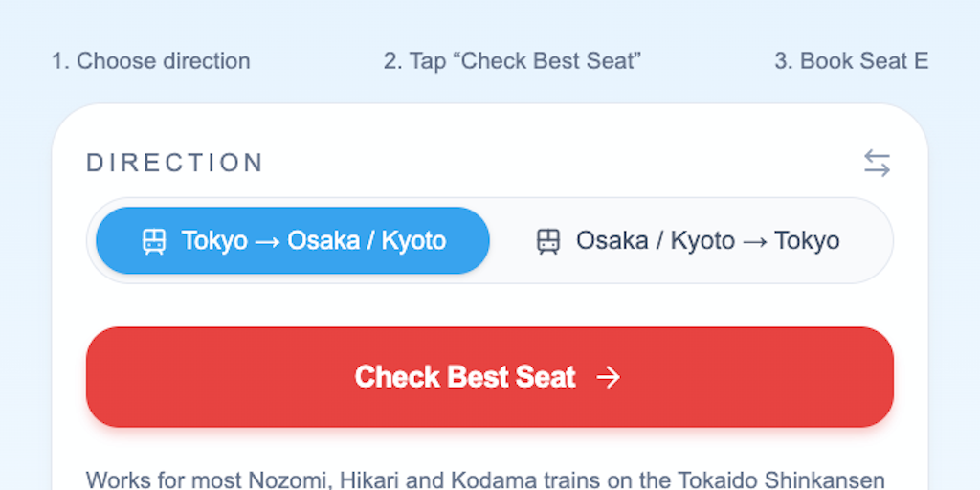This screenshot has height=490, width=980.
Task: Click the "3. Book Seat E" step
Action: [851, 61]
